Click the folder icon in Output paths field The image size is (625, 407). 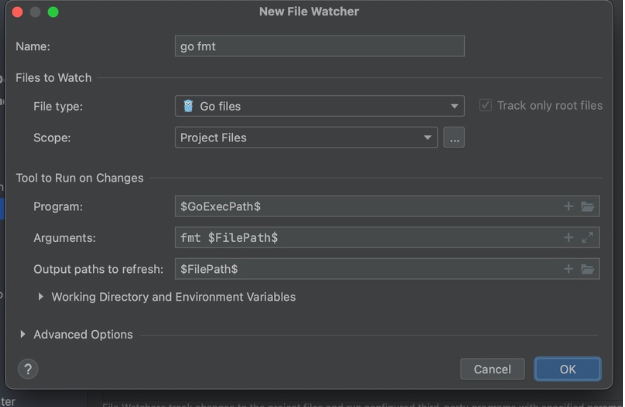(587, 269)
